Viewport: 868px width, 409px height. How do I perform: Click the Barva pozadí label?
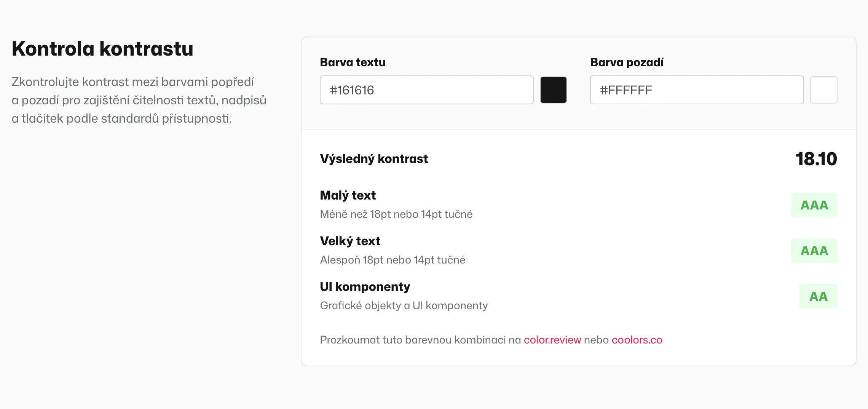coord(627,62)
